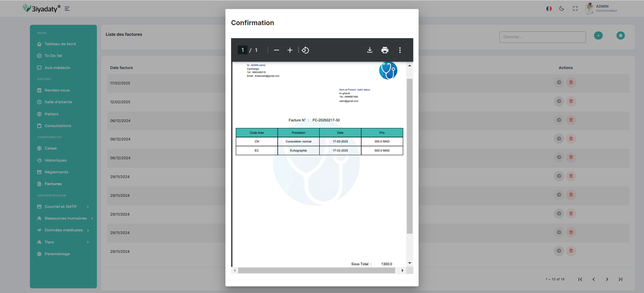Print the invoice from PDF toolbar
The image size is (644, 293).
pos(385,50)
